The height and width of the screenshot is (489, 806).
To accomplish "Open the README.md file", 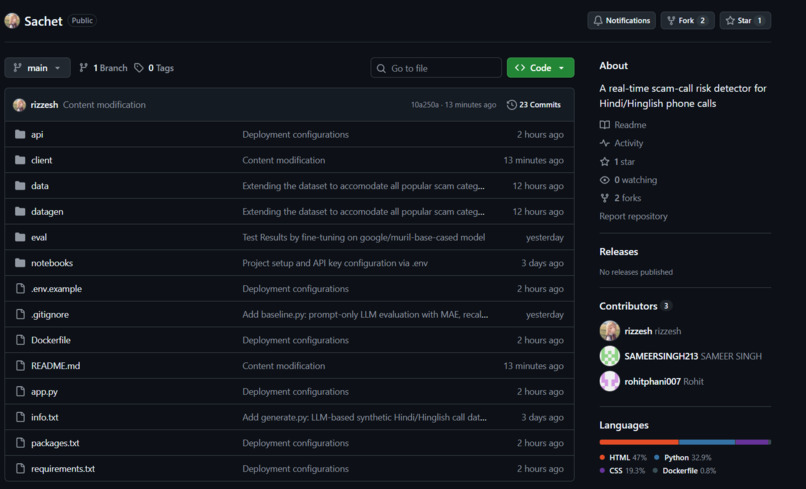I will tap(56, 366).
